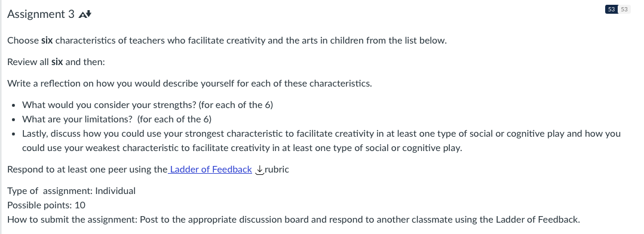The width and height of the screenshot is (644, 234).
Task: Click the Review all six and then line
Action: coord(56,62)
